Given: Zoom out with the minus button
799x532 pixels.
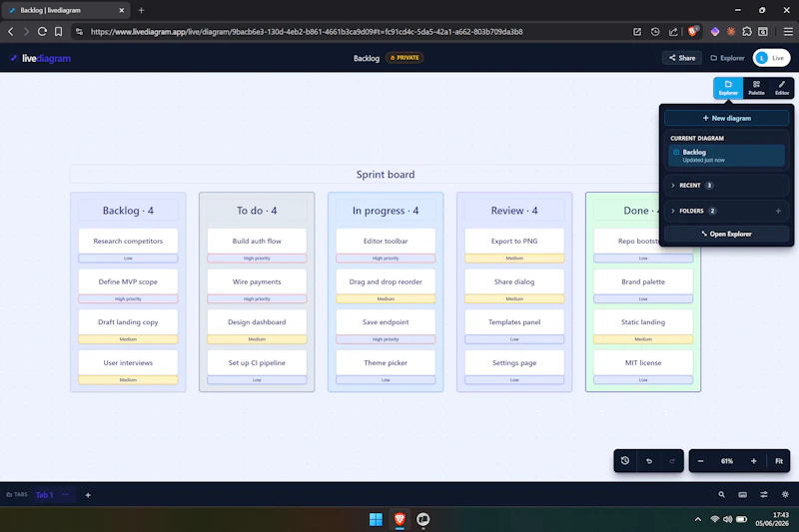Looking at the screenshot, I should [701, 461].
